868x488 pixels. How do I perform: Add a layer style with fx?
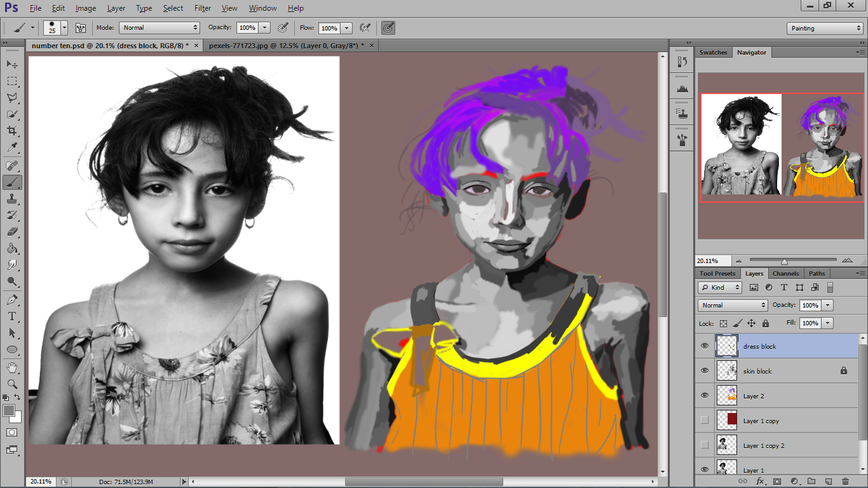[x=760, y=481]
